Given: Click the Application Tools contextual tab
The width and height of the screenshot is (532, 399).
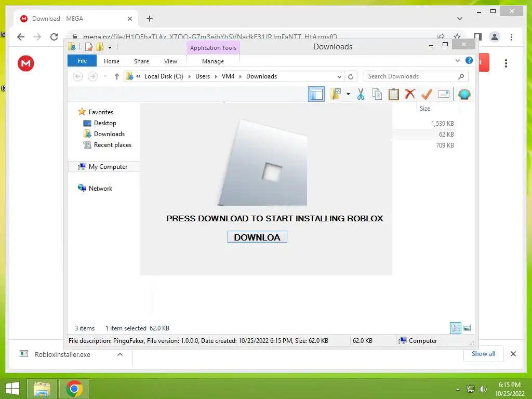Looking at the screenshot, I should click(213, 48).
